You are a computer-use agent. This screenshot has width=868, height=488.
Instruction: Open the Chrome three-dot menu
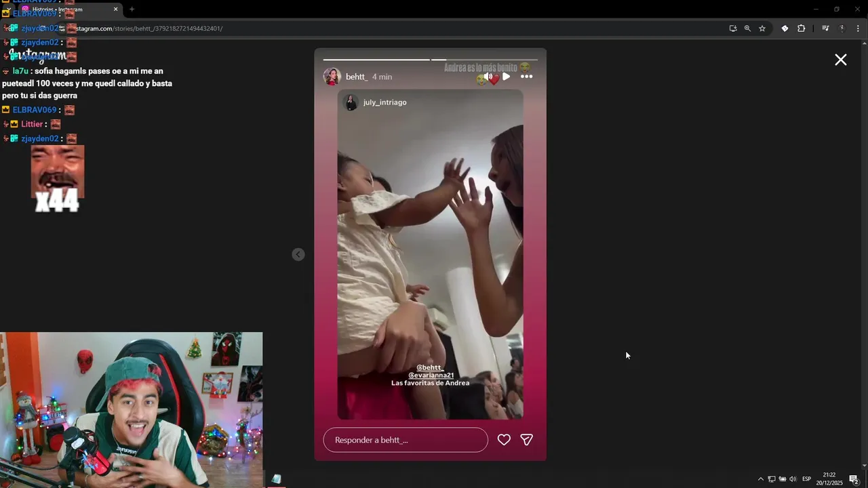point(859,28)
